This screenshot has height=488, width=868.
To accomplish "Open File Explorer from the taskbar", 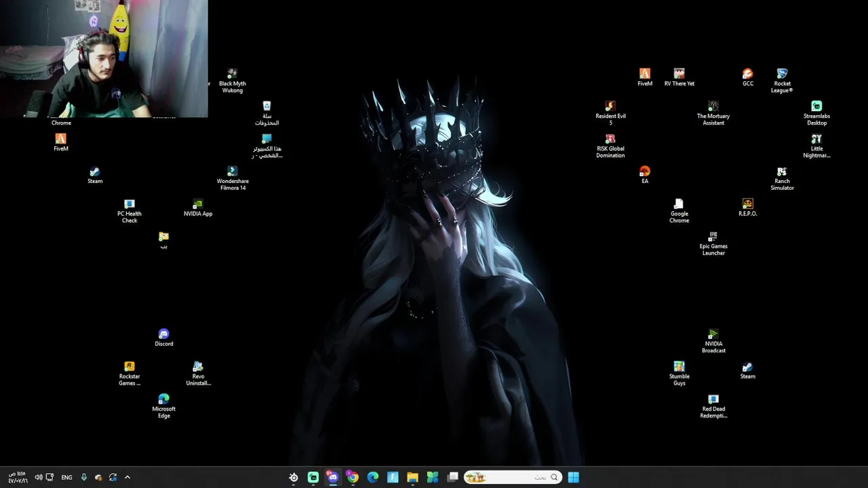I will pos(412,477).
